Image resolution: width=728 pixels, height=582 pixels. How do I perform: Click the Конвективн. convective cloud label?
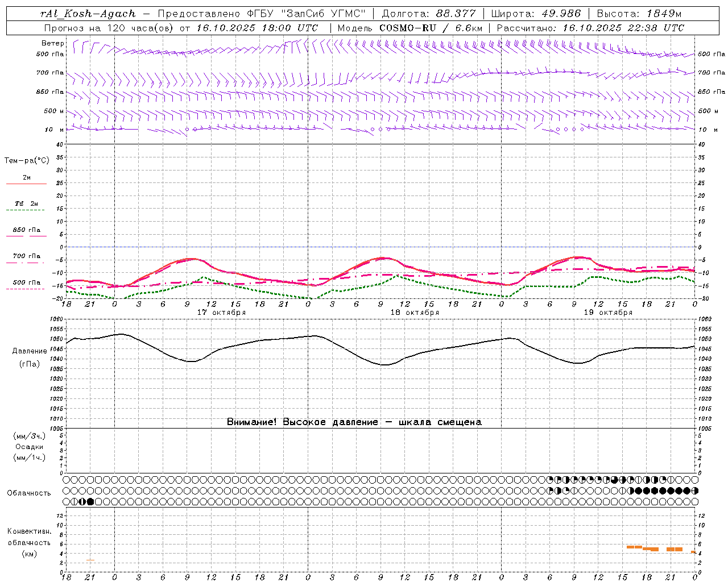pos(29,531)
